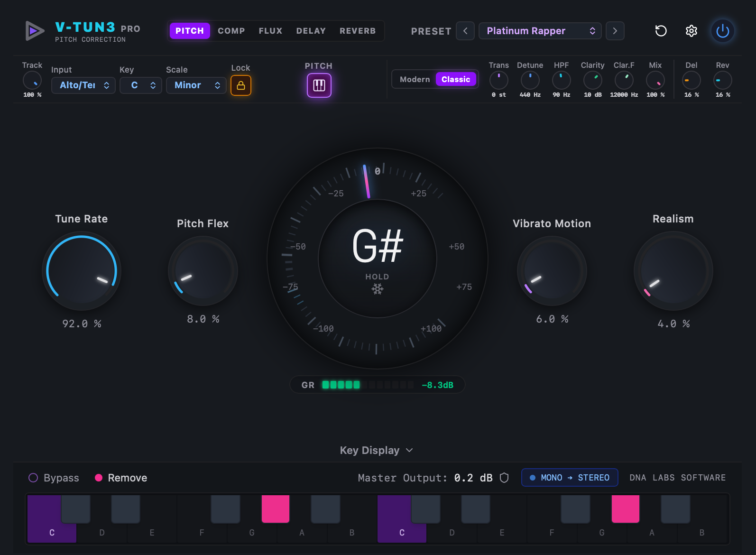Image resolution: width=756 pixels, height=555 pixels.
Task: Click the Vibrato Motion knob
Action: point(552,271)
